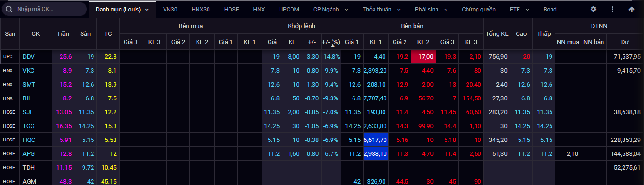Screen dimensions: 644x185
Task: Switch to the HNX tab
Action: click(x=259, y=9)
